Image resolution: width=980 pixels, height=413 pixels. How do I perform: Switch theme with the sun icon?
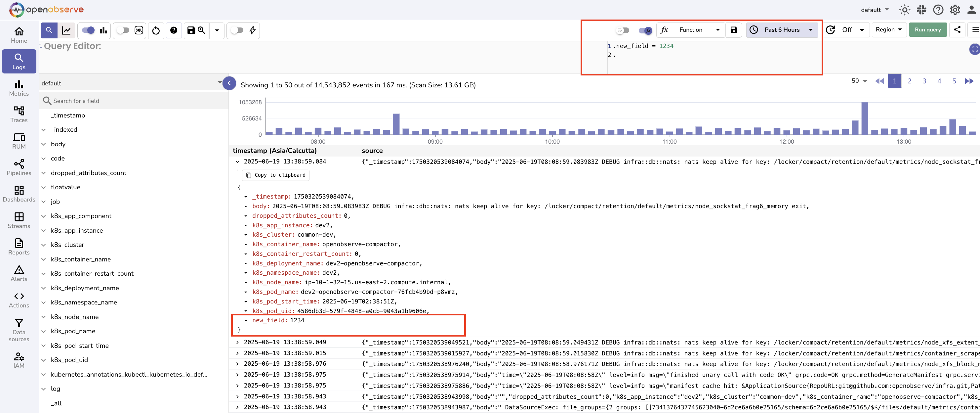pyautogui.click(x=905, y=10)
